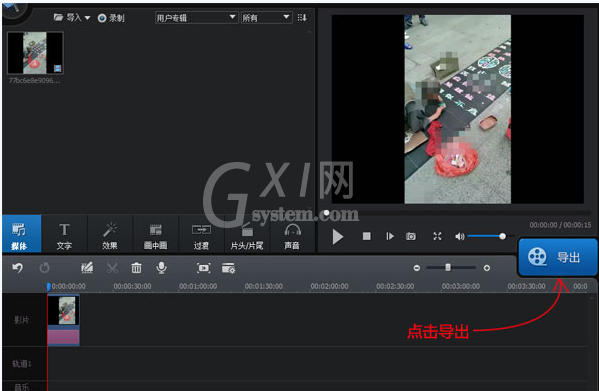The height and width of the screenshot is (391, 599).
Task: Select the 录制 record option
Action: [111, 18]
